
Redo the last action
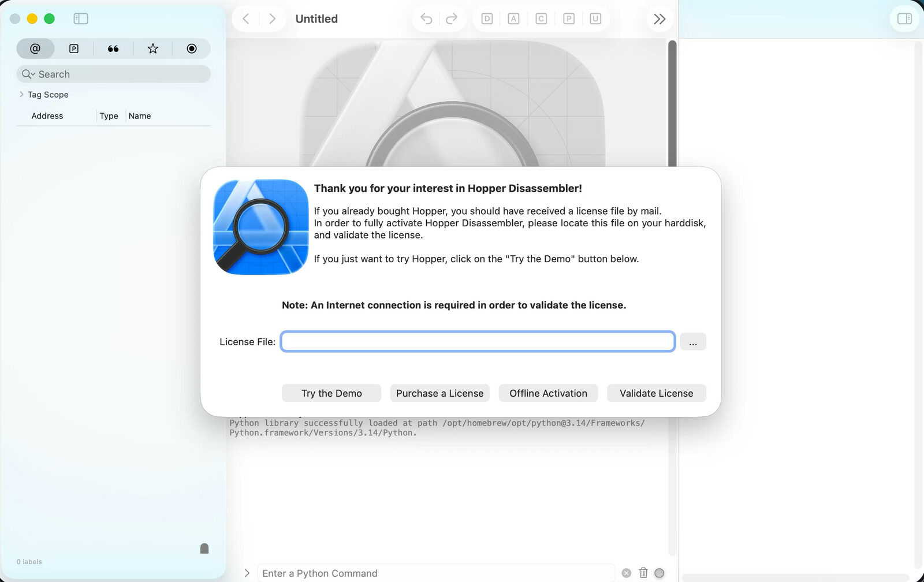pyautogui.click(x=452, y=19)
